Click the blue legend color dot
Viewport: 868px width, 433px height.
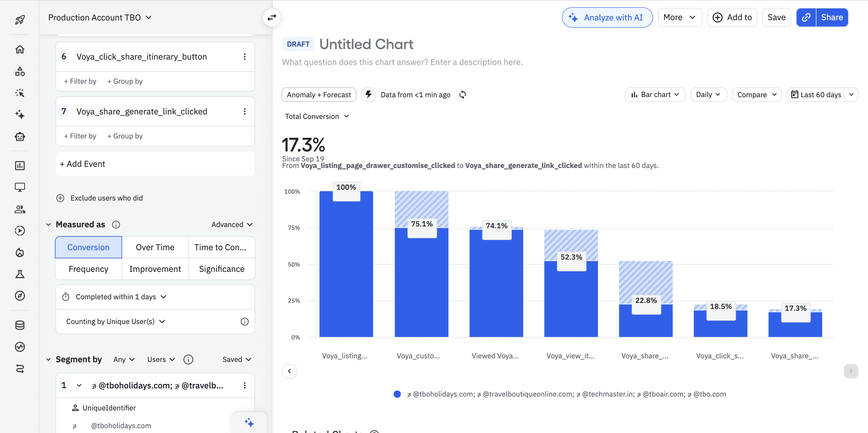[397, 394]
